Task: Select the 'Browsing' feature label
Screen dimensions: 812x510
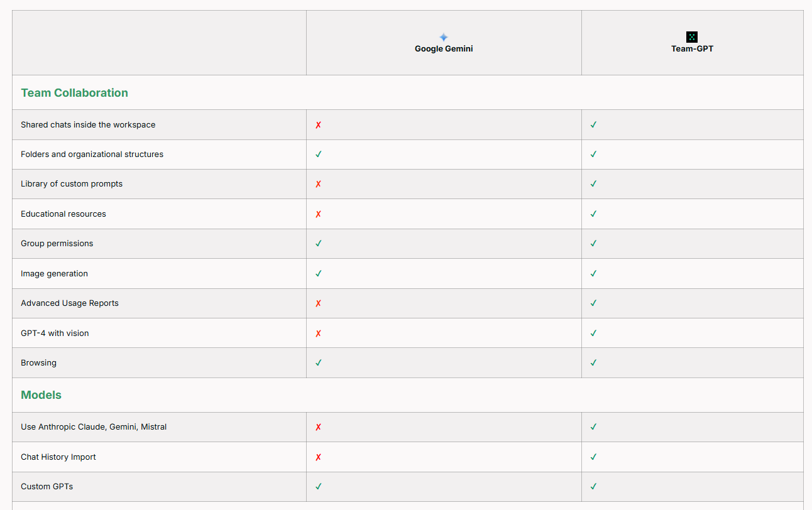Action: tap(38, 363)
